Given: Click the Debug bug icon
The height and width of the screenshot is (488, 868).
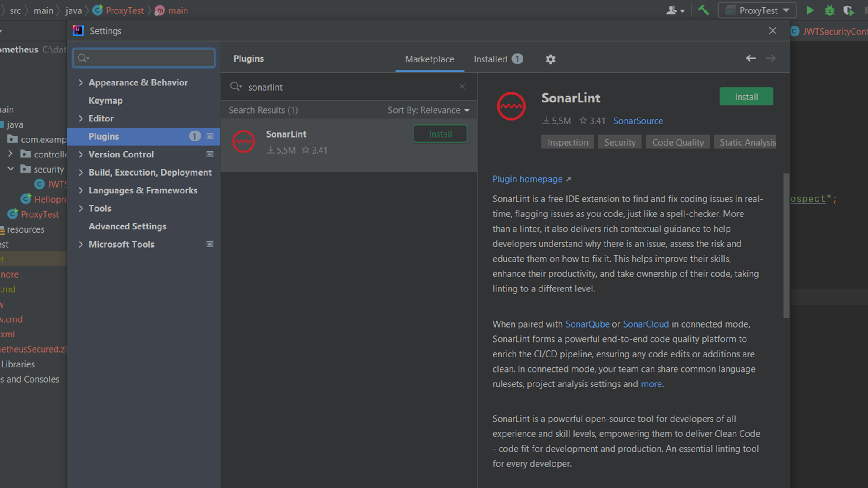Looking at the screenshot, I should [829, 10].
